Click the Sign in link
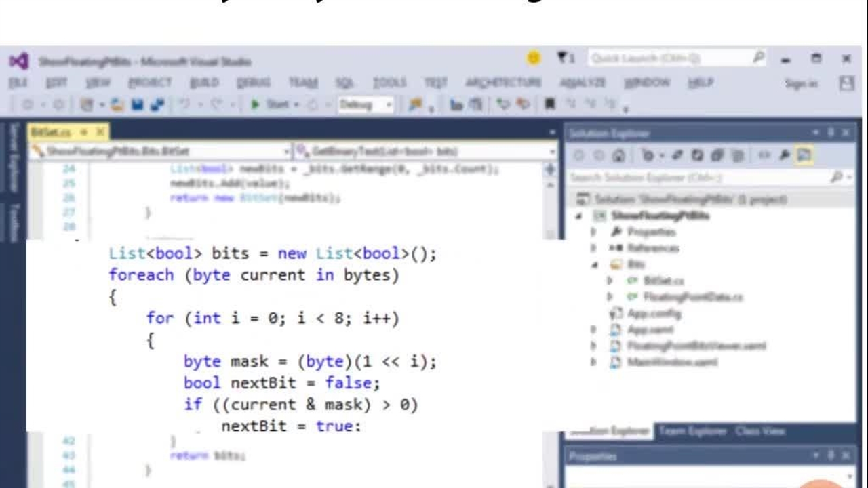868x488 pixels. [x=801, y=83]
